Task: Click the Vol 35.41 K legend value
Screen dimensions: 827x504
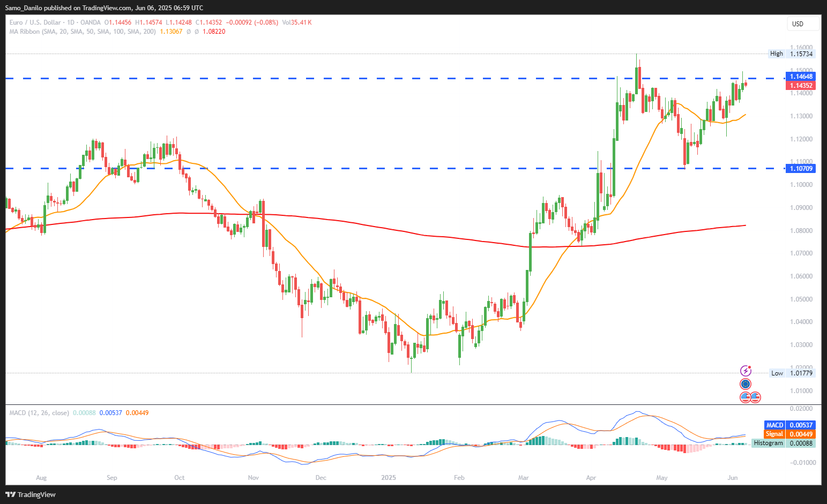Action: (x=296, y=22)
